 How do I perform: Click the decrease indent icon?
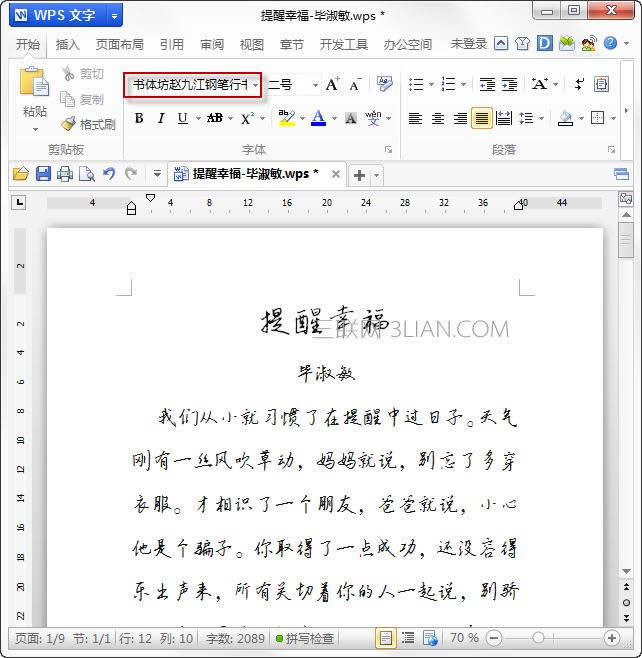click(487, 84)
